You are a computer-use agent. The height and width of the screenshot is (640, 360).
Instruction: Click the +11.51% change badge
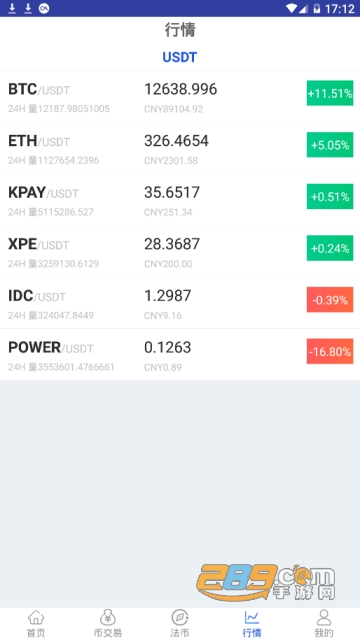[330, 93]
